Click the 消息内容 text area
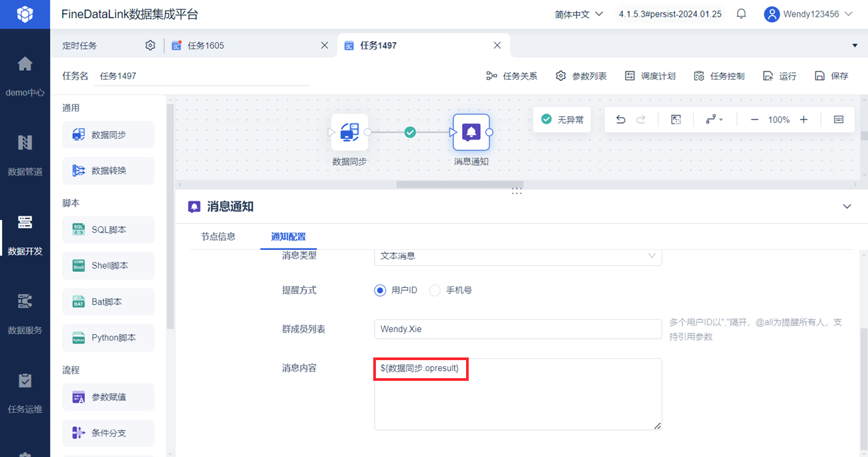The height and width of the screenshot is (457, 868). click(x=518, y=394)
